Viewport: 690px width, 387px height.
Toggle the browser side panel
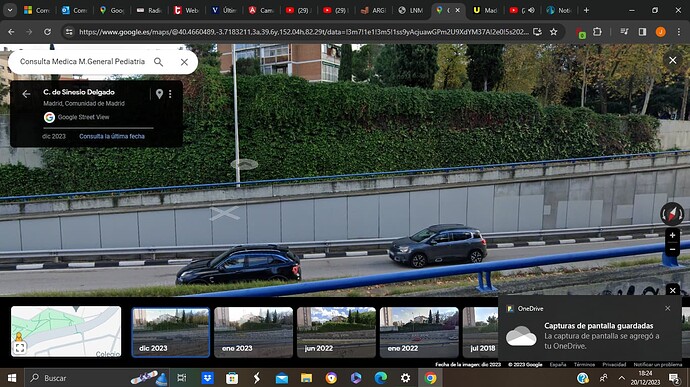pyautogui.click(x=642, y=32)
